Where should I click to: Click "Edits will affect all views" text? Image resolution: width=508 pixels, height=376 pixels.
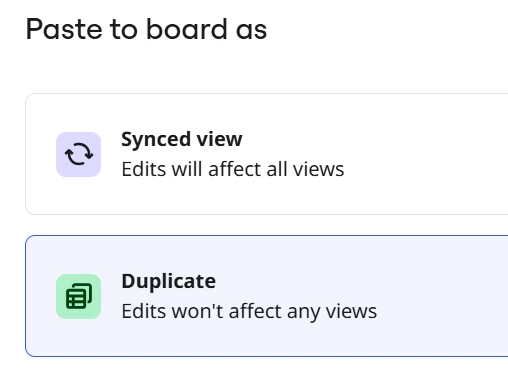pyautogui.click(x=233, y=169)
